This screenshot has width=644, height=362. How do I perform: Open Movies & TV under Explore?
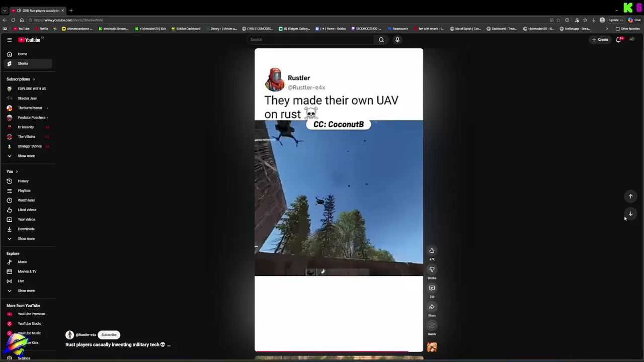[x=28, y=271]
